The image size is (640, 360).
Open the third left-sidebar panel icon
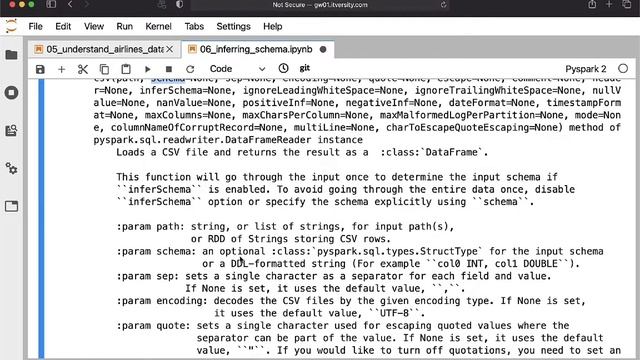click(11, 131)
